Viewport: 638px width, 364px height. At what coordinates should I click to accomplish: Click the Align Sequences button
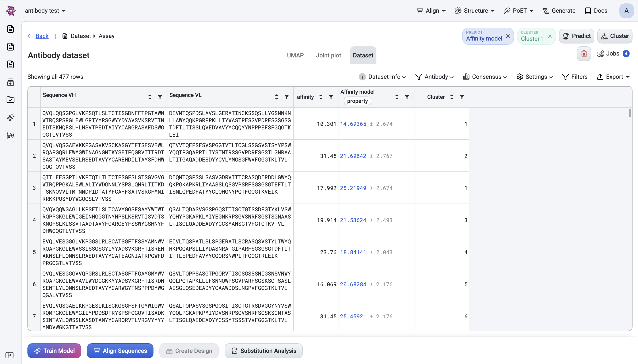point(120,350)
